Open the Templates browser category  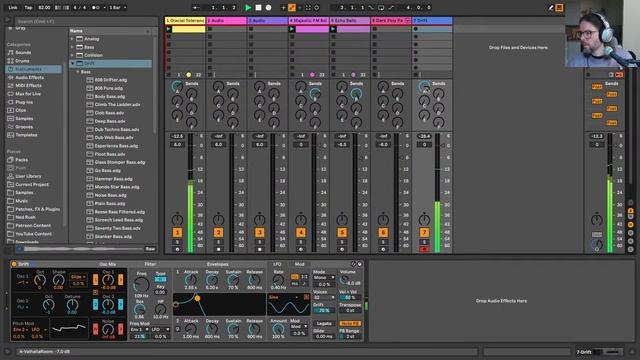point(26,135)
